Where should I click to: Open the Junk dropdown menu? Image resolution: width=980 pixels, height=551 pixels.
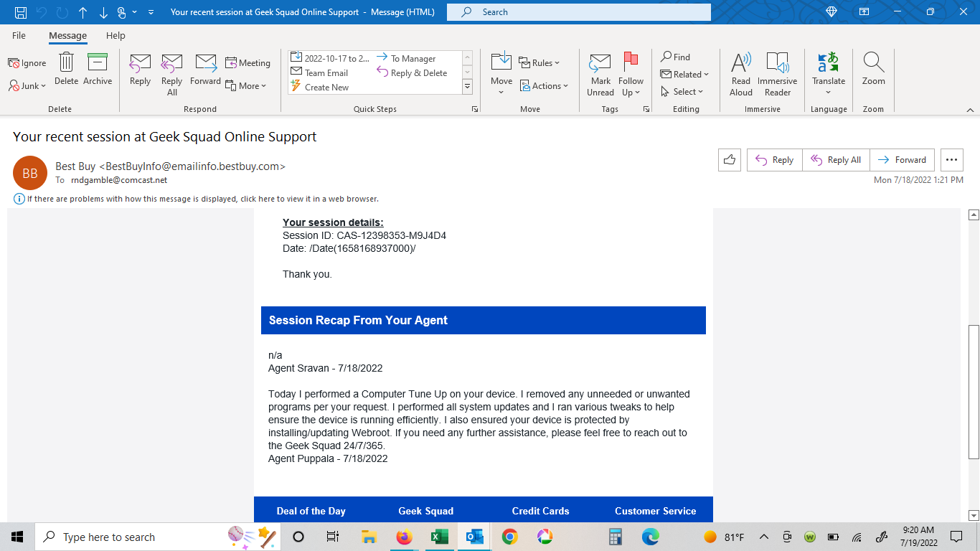27,85
